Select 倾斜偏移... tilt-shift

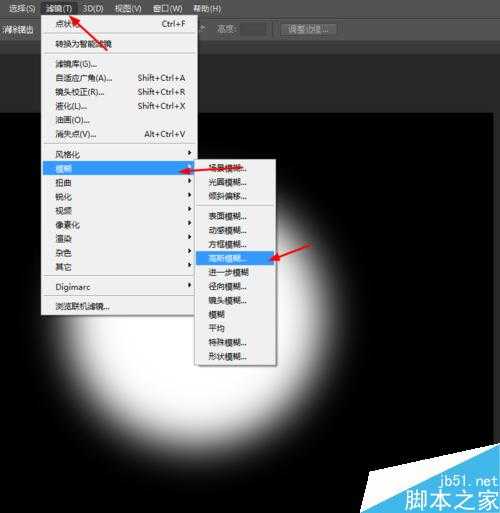pos(235,196)
